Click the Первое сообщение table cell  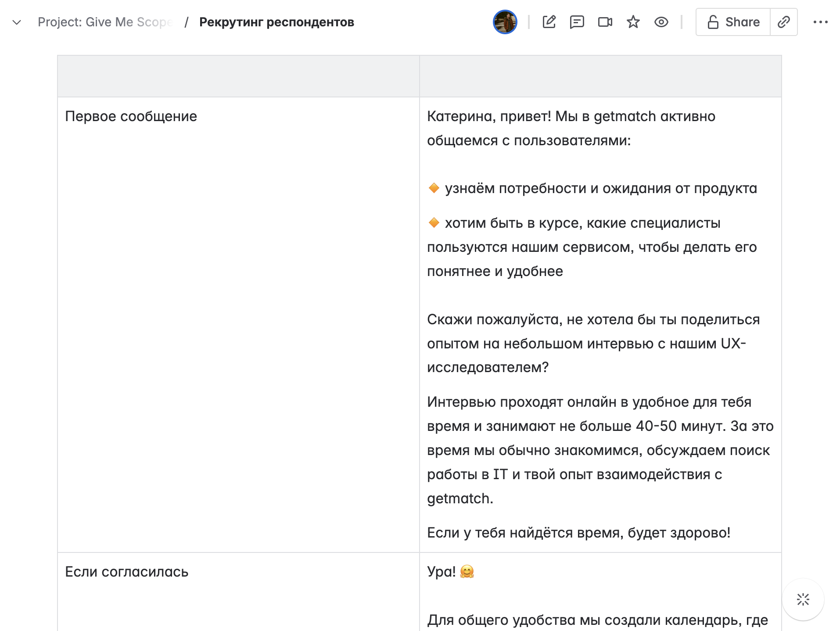tap(238, 325)
